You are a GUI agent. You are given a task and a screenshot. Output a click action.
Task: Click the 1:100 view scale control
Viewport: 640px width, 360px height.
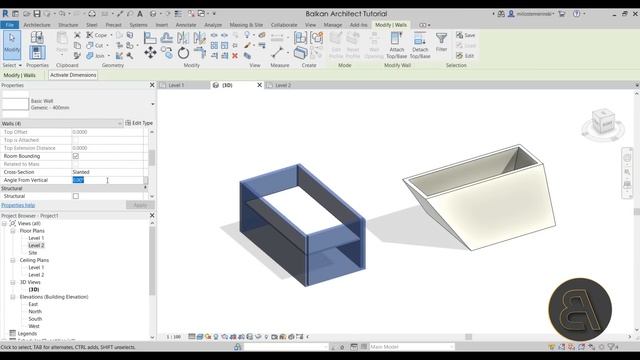click(x=174, y=337)
